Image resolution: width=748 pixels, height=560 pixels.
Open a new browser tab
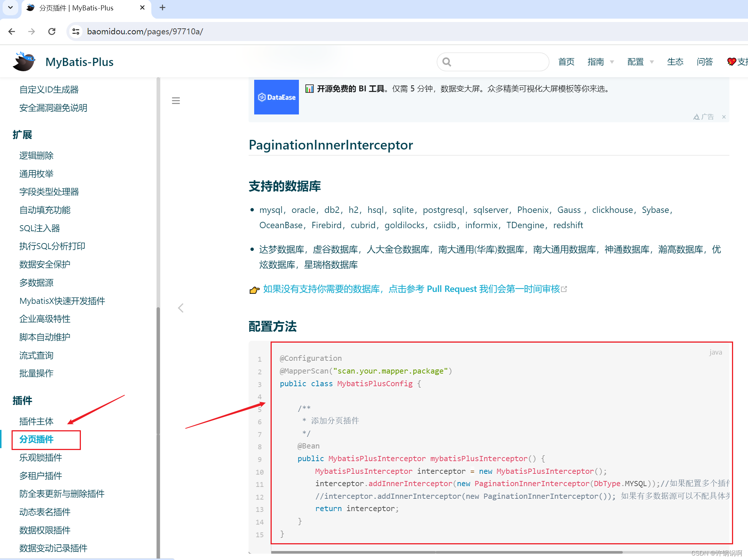pyautogui.click(x=162, y=7)
